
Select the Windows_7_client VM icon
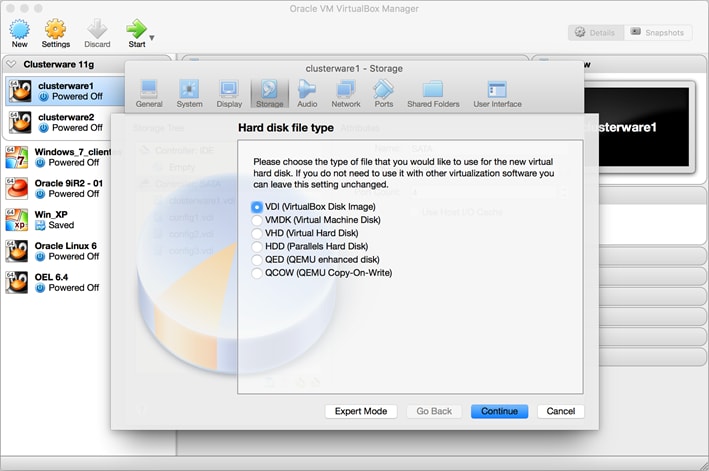pos(17,157)
